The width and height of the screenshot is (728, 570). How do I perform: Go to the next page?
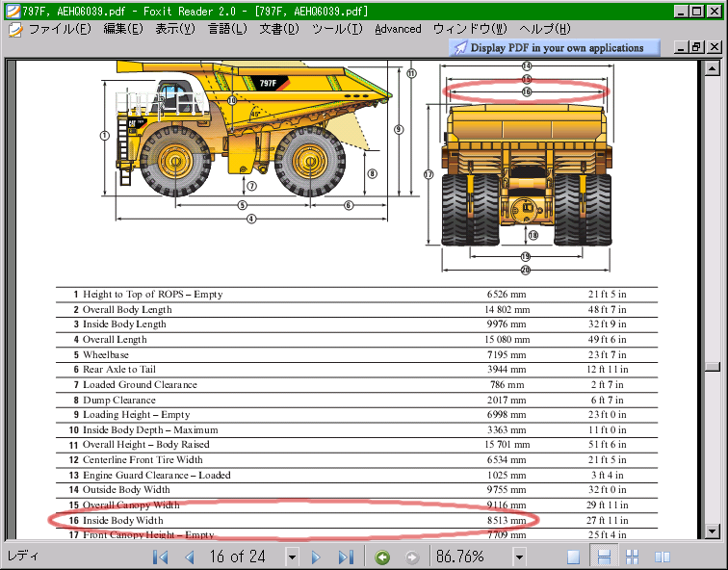316,557
